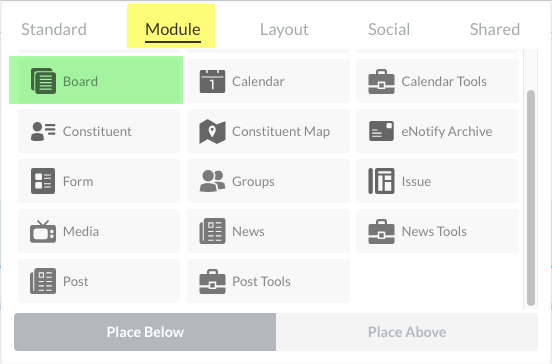Click the Place Above button
The height and width of the screenshot is (364, 552).
coord(407,332)
